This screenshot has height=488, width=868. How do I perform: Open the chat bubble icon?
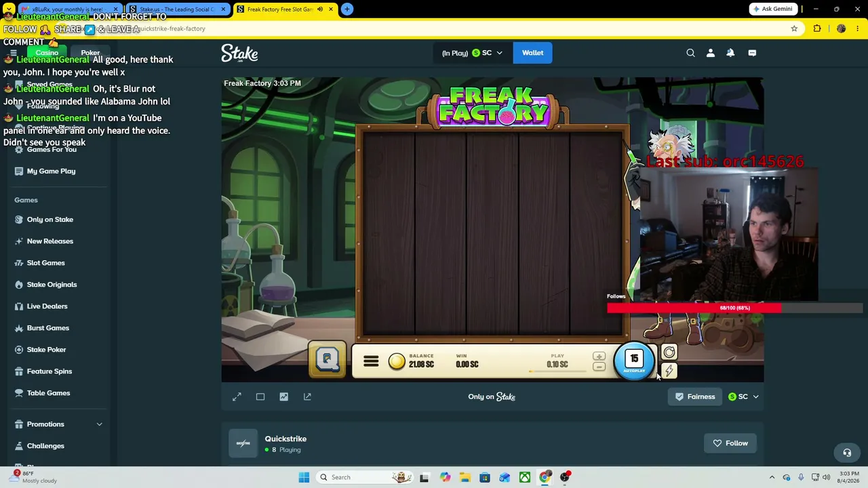752,53
